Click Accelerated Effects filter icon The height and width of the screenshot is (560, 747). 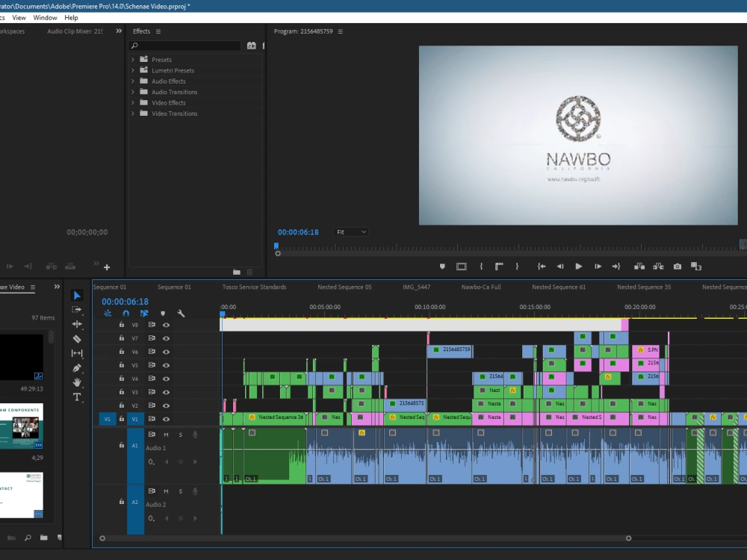coord(252,46)
